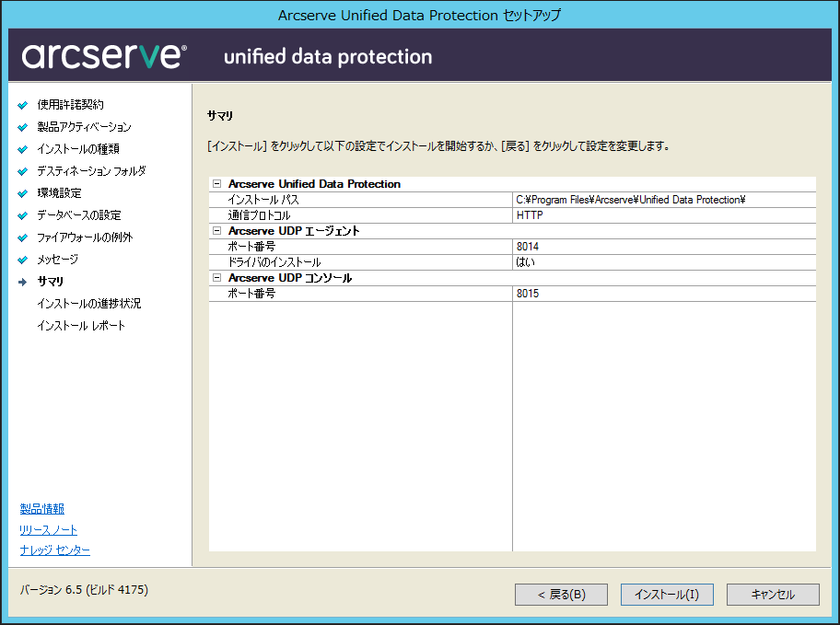Open the ナレッジ センター link
The width and height of the screenshot is (840, 625).
click(55, 550)
